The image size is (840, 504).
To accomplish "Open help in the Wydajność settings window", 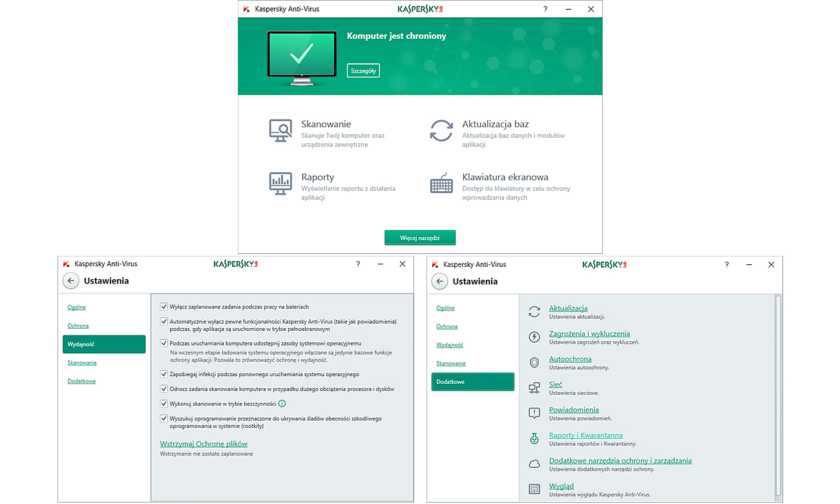I will click(x=358, y=264).
